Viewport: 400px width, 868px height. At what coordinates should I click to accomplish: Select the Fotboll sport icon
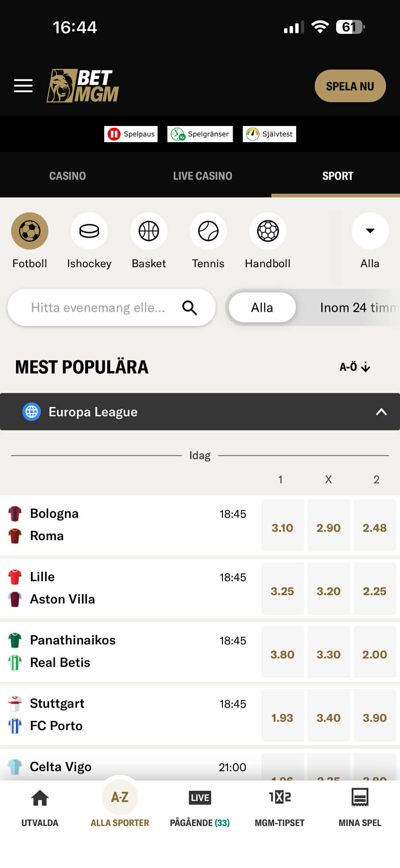point(30,231)
